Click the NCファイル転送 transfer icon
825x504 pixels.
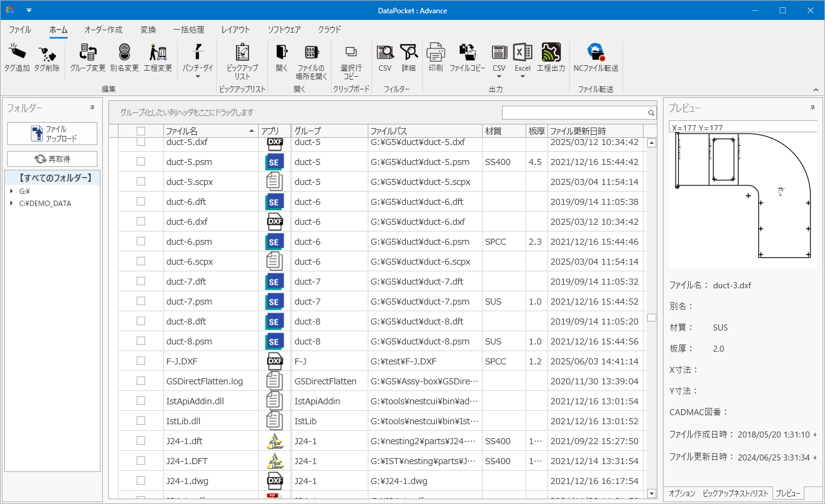pyautogui.click(x=596, y=53)
